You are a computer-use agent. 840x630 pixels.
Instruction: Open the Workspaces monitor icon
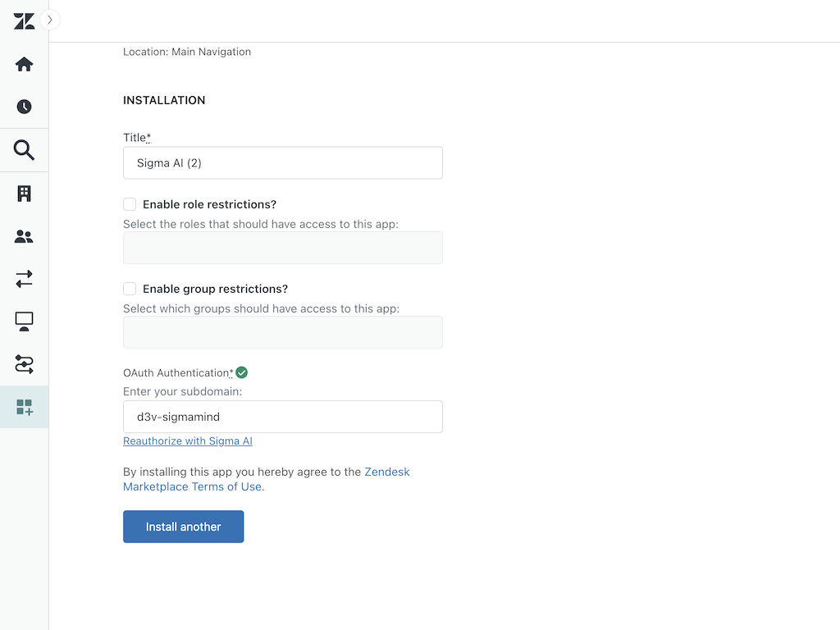24,322
